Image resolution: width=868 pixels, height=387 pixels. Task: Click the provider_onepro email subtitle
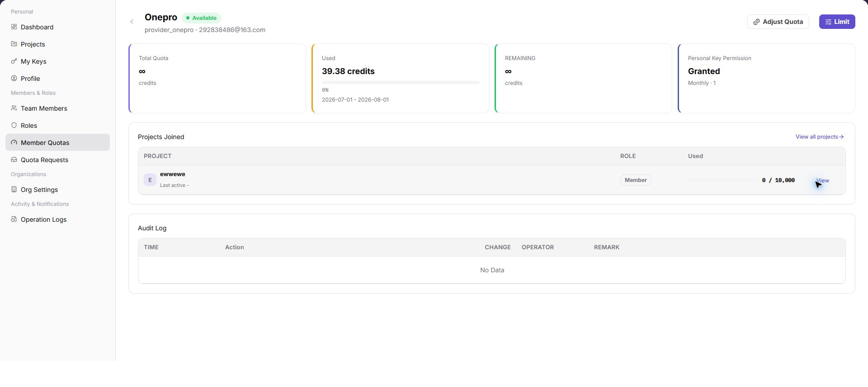coord(205,30)
